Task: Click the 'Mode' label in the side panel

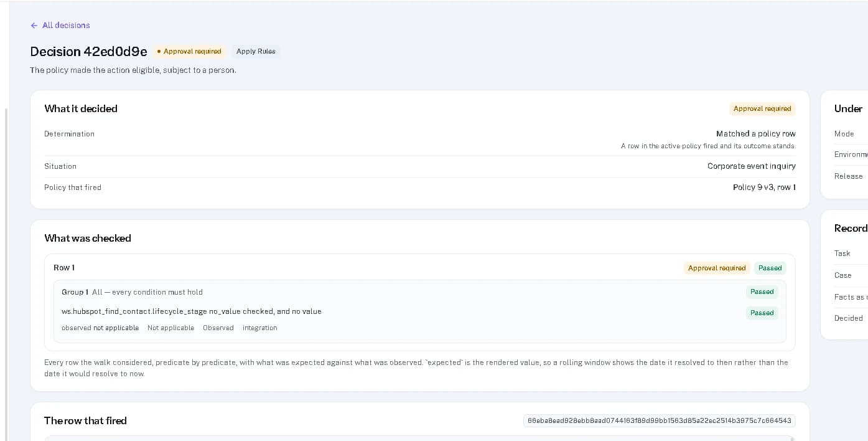Action: [x=844, y=134]
